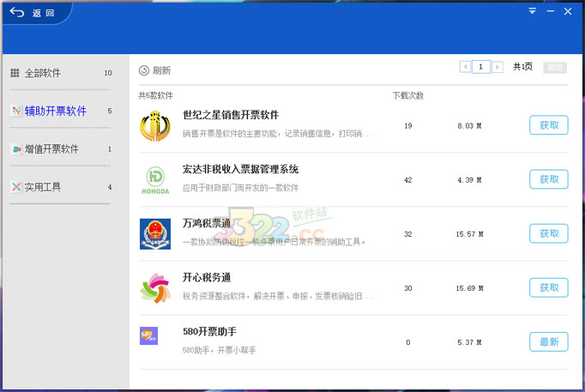Get 世纪之星销售开票软件 with 获取 button
Screen dimensions: 585x392
point(549,125)
